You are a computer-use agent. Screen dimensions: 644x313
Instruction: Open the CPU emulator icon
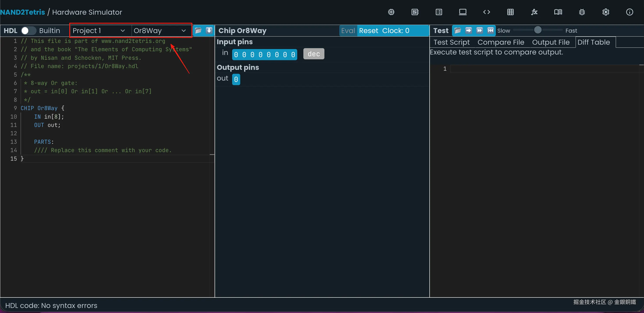pos(415,12)
